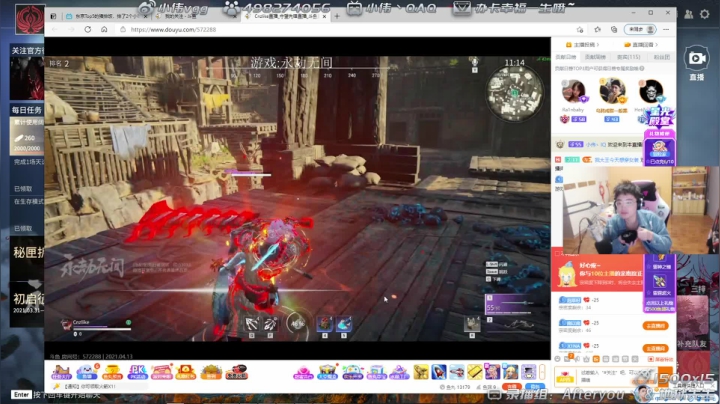The width and height of the screenshot is (720, 404).
Task: Open the chat emoji picker icon
Action: (x=557, y=359)
